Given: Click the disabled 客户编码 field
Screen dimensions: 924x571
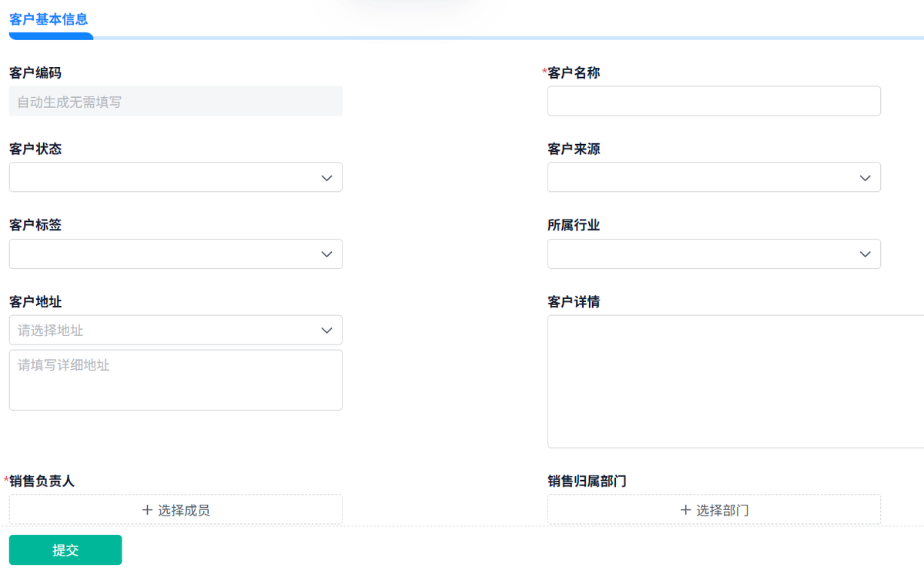Looking at the screenshot, I should [176, 102].
